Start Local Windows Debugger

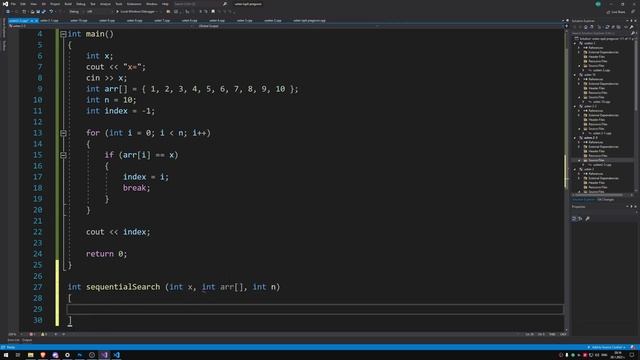[137, 12]
